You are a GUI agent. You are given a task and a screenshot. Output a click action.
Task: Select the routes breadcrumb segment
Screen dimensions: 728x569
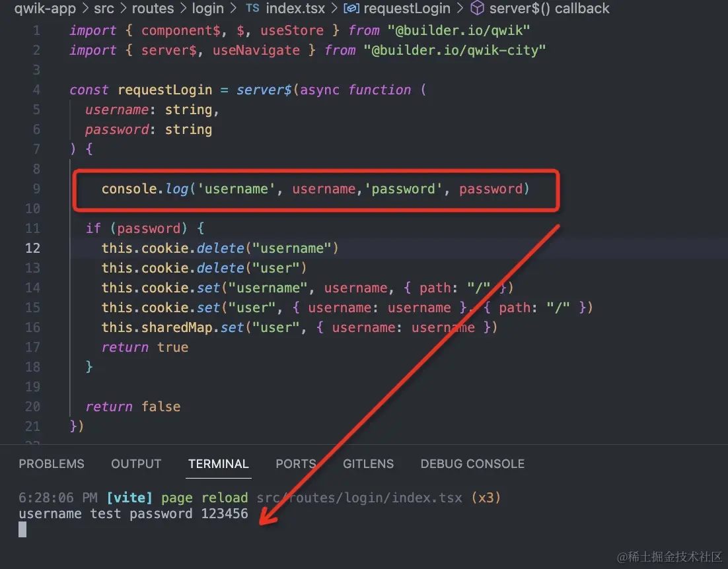click(153, 9)
